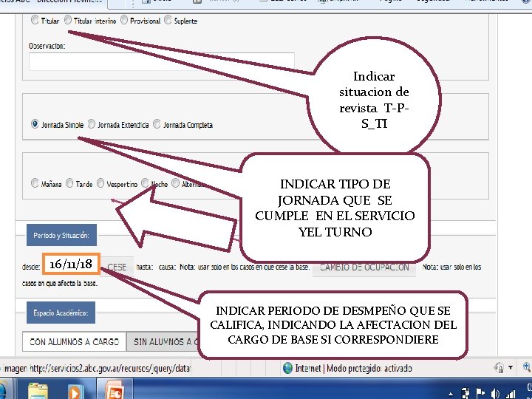Click the CAMBIO DE OCUPACION button
This screenshot has height=399, width=532.
coord(364,267)
